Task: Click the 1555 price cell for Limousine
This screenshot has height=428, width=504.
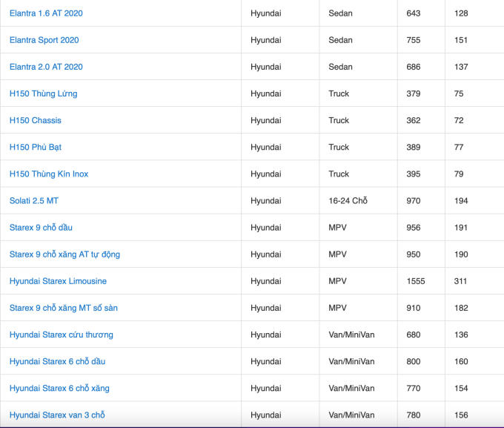Action: [416, 281]
